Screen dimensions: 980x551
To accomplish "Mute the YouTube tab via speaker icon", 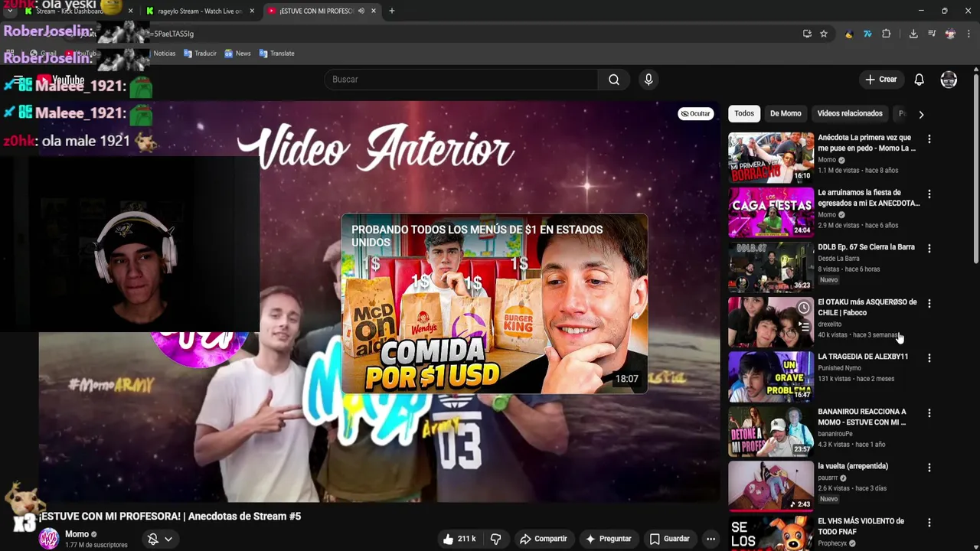I will [361, 11].
